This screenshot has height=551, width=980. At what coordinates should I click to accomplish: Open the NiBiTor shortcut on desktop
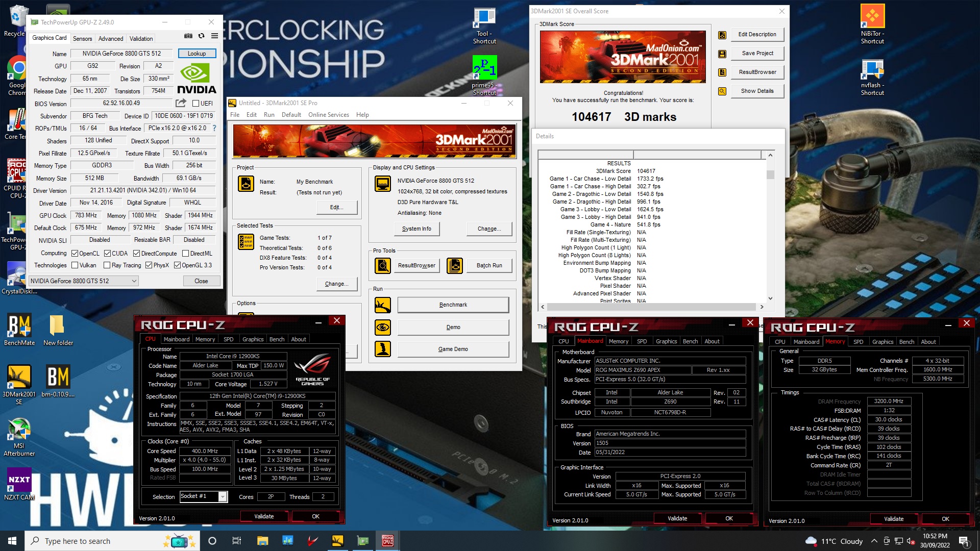(x=872, y=24)
